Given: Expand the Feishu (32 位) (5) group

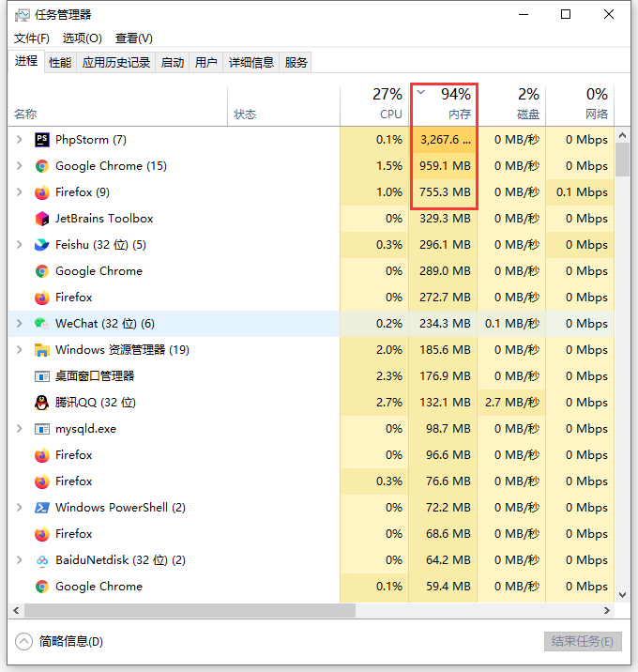Looking at the screenshot, I should coord(20,245).
